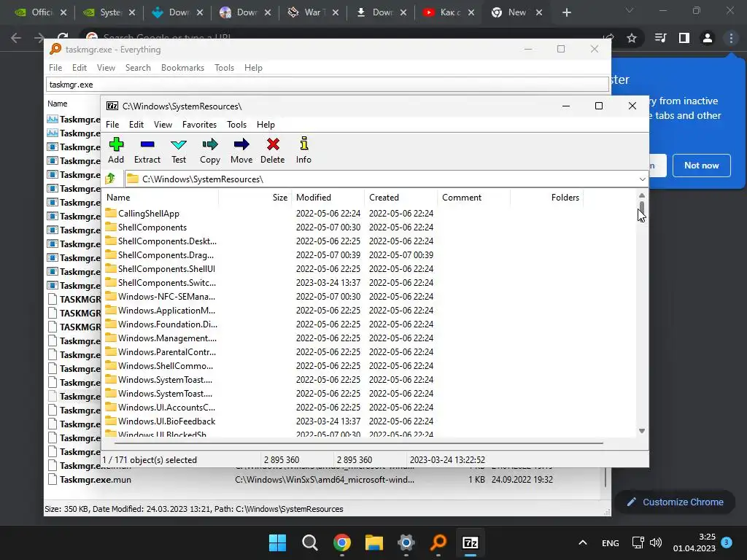
Task: Open Chrome tab search chevron
Action: tap(630, 10)
